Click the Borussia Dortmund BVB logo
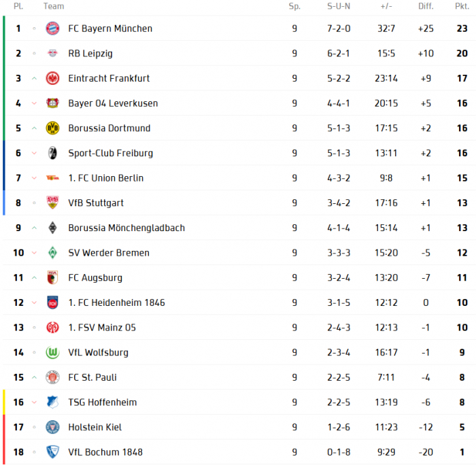The image size is (476, 465). (52, 128)
